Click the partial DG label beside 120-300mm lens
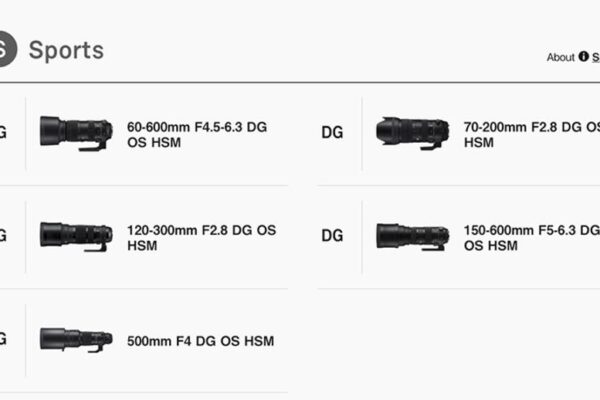The width and height of the screenshot is (600, 400). pos(3,236)
